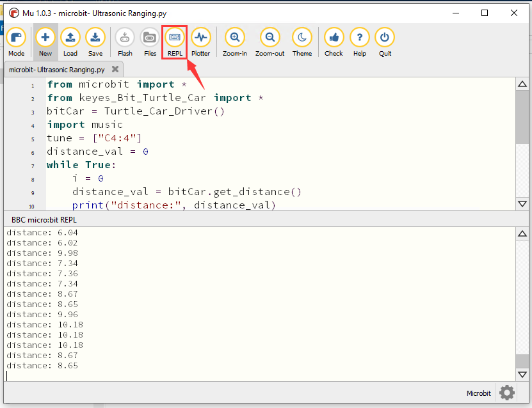
Task: Click line 4 'import music'
Action: pyautogui.click(x=85, y=125)
